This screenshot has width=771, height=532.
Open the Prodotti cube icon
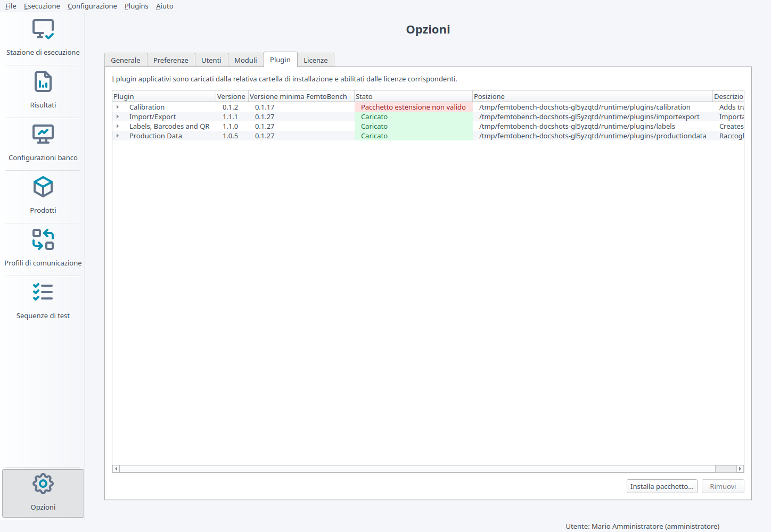tap(43, 187)
